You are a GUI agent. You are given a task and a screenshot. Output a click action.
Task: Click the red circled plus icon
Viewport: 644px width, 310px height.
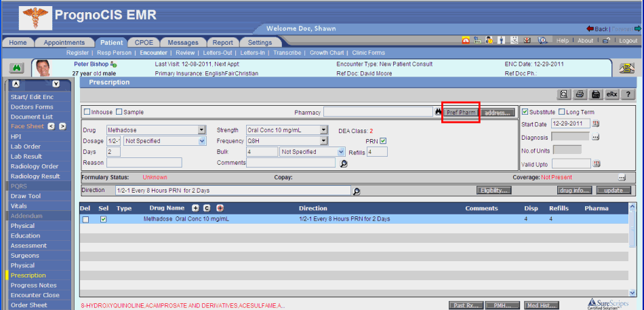tap(220, 208)
